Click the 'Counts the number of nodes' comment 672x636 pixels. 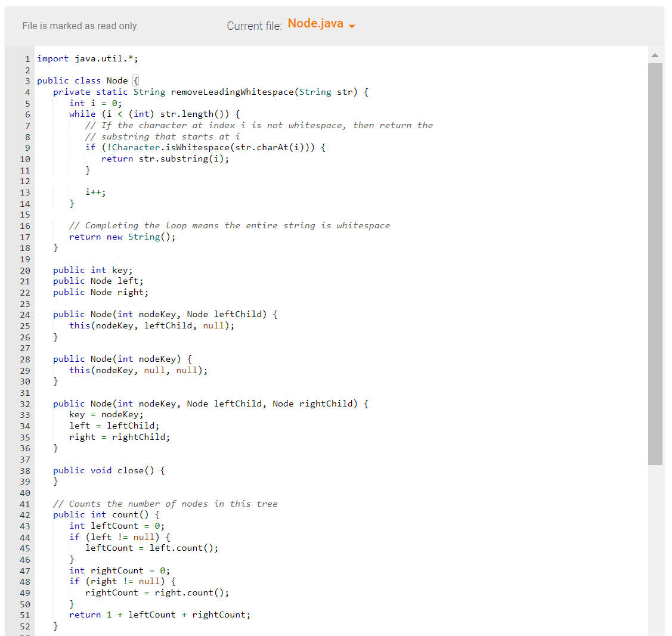pyautogui.click(x=165, y=504)
